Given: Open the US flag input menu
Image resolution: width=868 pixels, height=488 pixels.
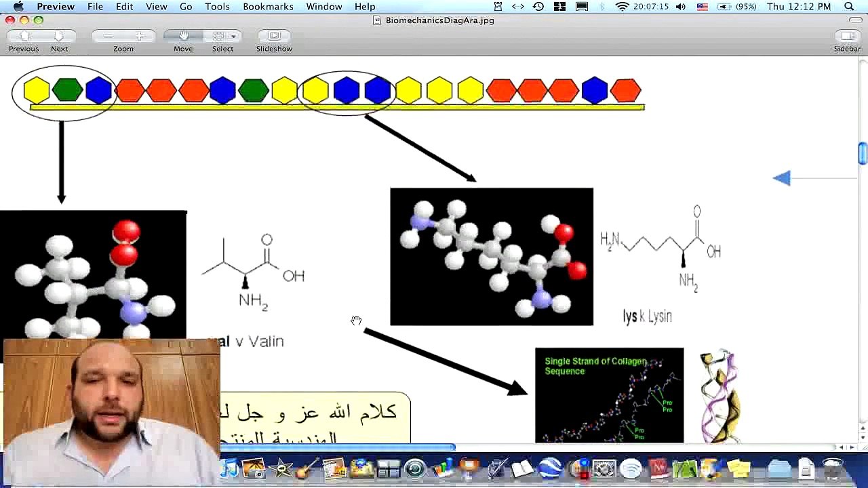Looking at the screenshot, I should (703, 7).
